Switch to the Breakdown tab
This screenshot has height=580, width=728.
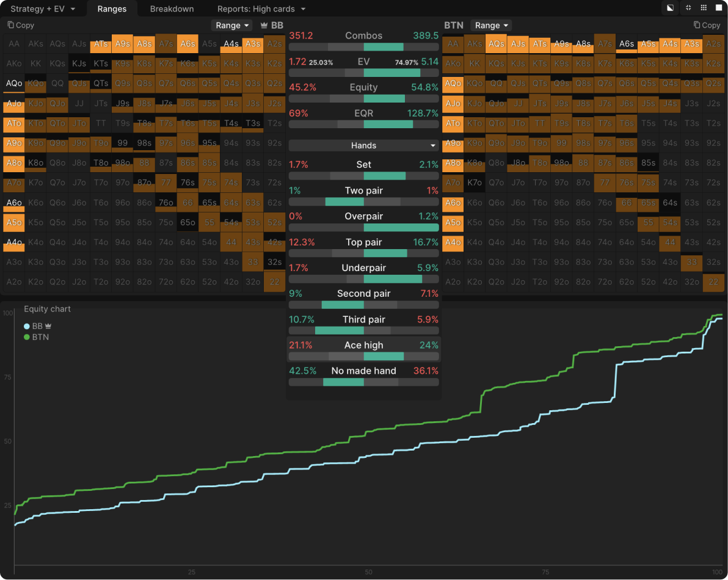click(172, 9)
